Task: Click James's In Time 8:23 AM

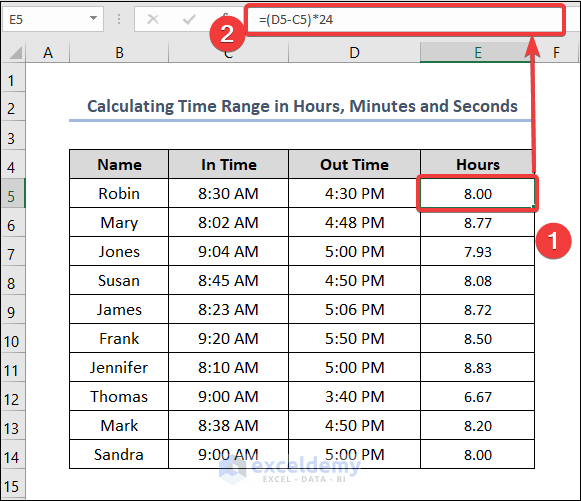Action: pyautogui.click(x=229, y=309)
